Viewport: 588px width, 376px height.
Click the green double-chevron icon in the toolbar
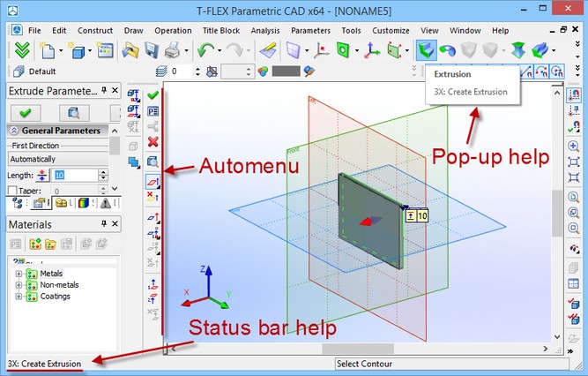(22, 50)
